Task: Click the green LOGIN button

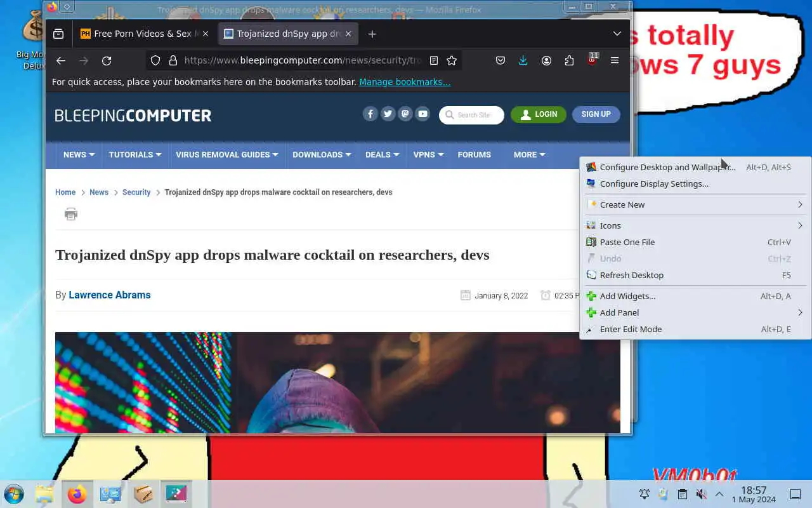Action: [539, 114]
